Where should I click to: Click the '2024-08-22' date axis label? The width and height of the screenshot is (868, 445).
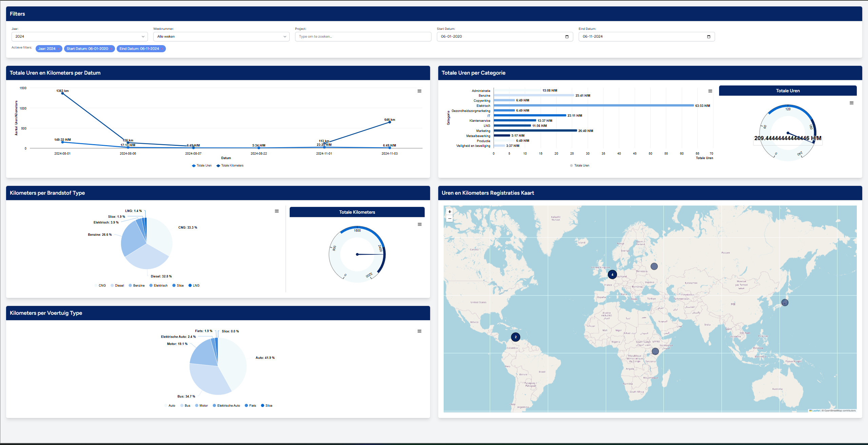pos(259,154)
